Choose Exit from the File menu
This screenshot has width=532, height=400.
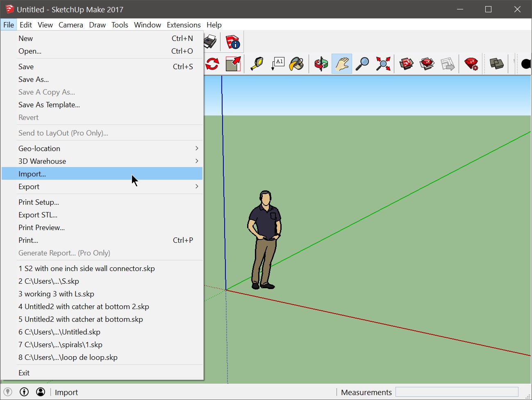pyautogui.click(x=102, y=373)
